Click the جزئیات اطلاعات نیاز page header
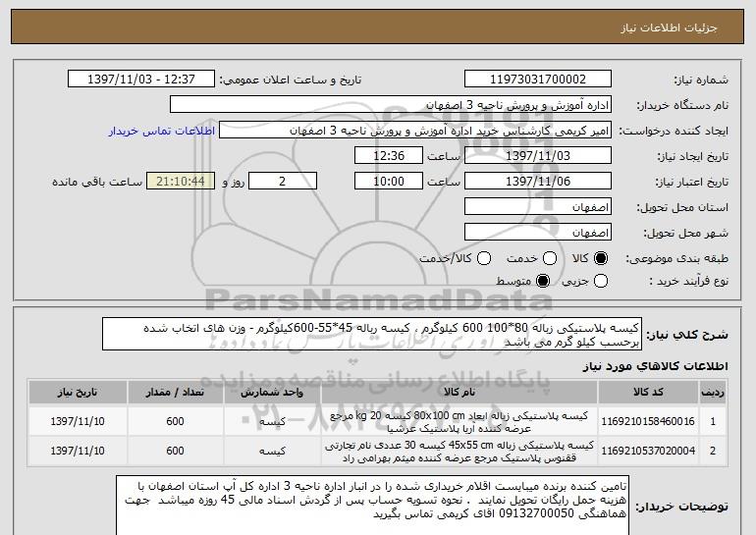756x535 pixels. 669,27
